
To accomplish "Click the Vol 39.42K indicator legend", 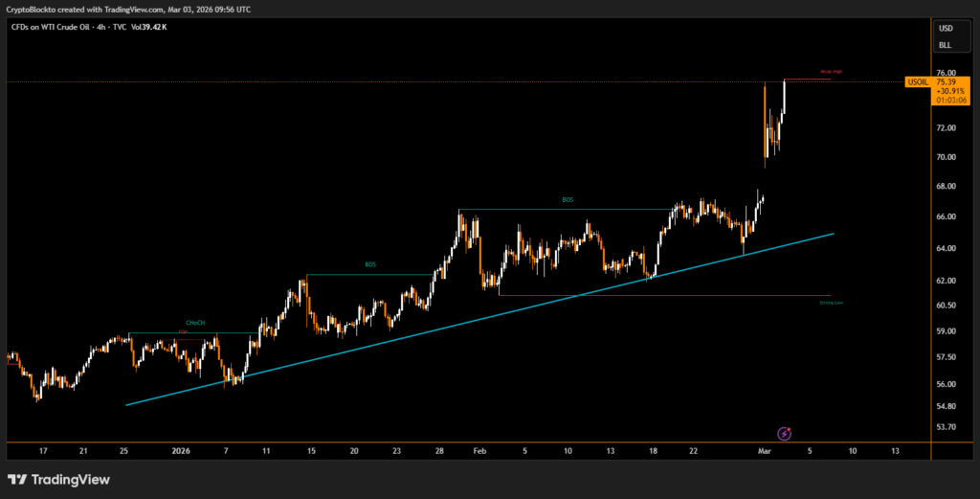I will coord(149,27).
